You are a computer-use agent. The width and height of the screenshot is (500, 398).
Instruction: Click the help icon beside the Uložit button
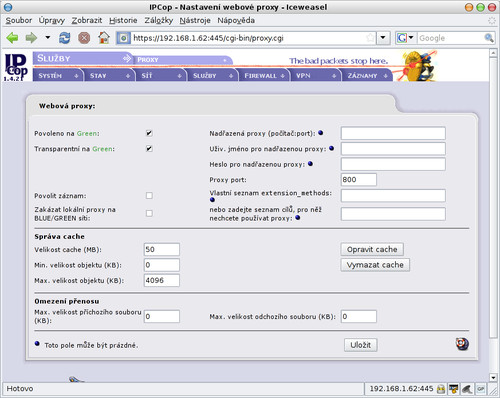click(x=462, y=344)
